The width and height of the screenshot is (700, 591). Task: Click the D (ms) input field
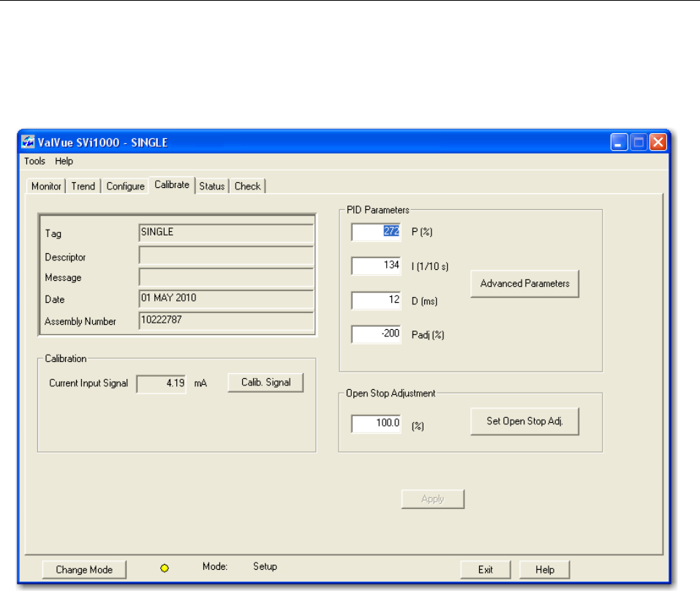point(376,301)
